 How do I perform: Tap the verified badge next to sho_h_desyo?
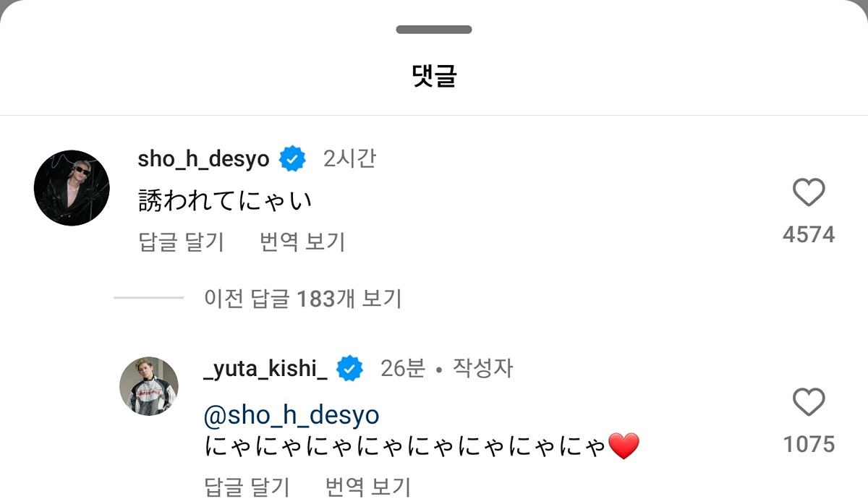point(293,159)
